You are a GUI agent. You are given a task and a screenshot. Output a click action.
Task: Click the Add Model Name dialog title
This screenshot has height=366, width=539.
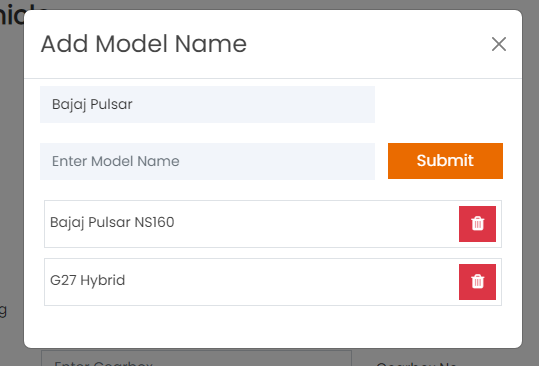pyautogui.click(x=144, y=44)
